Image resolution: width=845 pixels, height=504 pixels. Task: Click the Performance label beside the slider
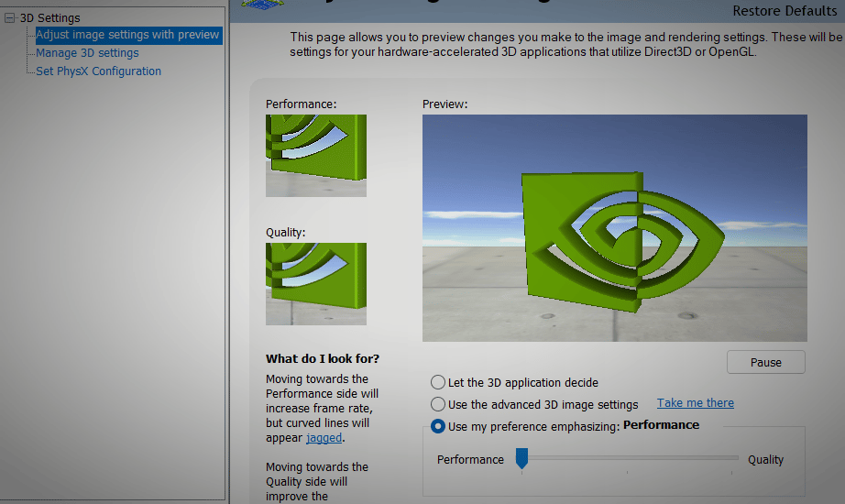(470, 460)
